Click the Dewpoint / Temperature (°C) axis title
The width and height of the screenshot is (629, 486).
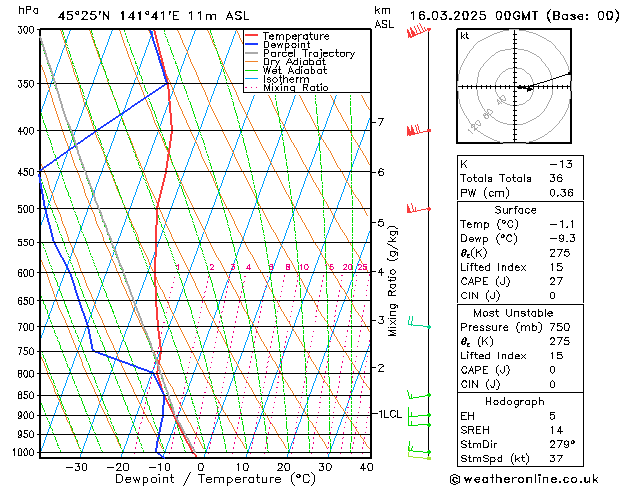pyautogui.click(x=215, y=479)
